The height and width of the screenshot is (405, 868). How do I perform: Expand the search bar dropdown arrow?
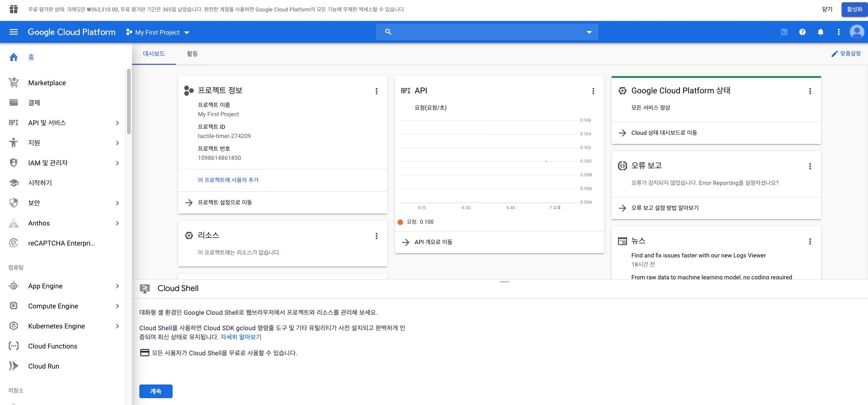pyautogui.click(x=589, y=32)
